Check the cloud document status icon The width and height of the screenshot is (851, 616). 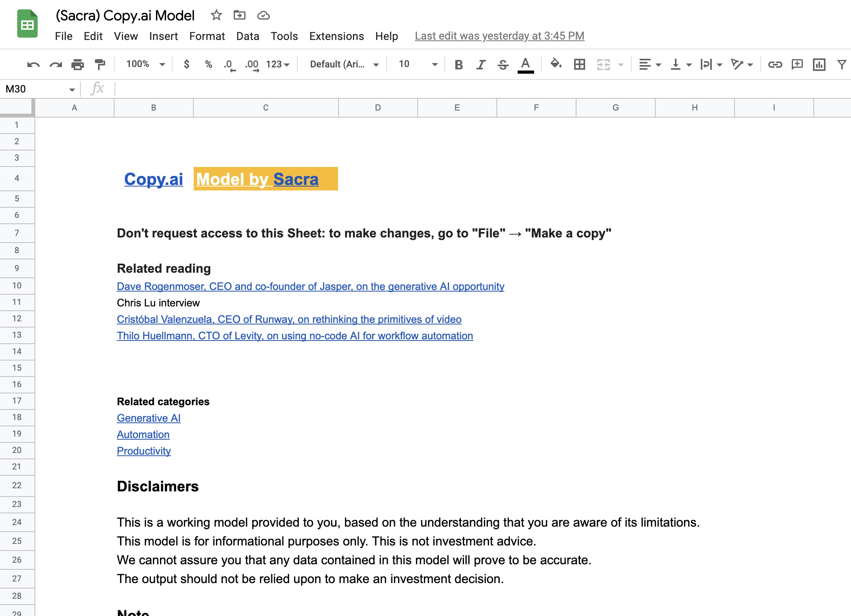point(263,15)
